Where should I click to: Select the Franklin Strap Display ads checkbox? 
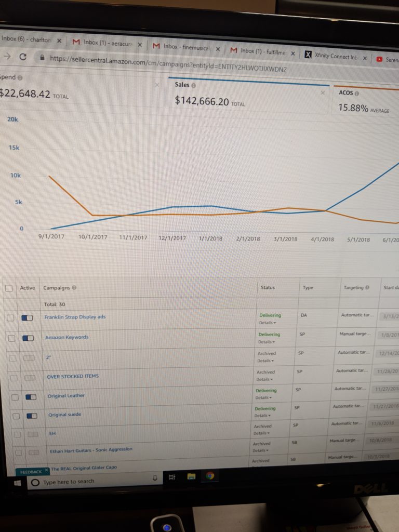(x=10, y=318)
